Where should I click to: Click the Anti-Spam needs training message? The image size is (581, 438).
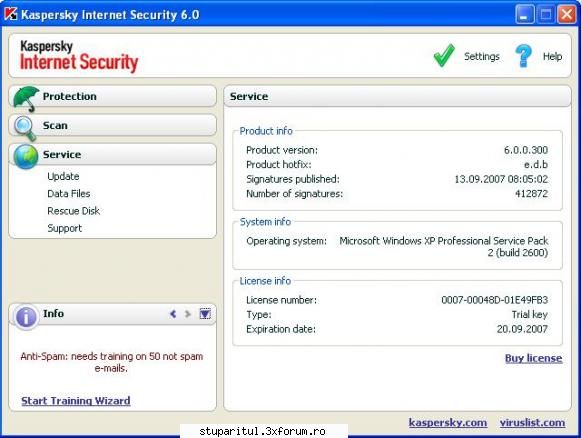(112, 362)
